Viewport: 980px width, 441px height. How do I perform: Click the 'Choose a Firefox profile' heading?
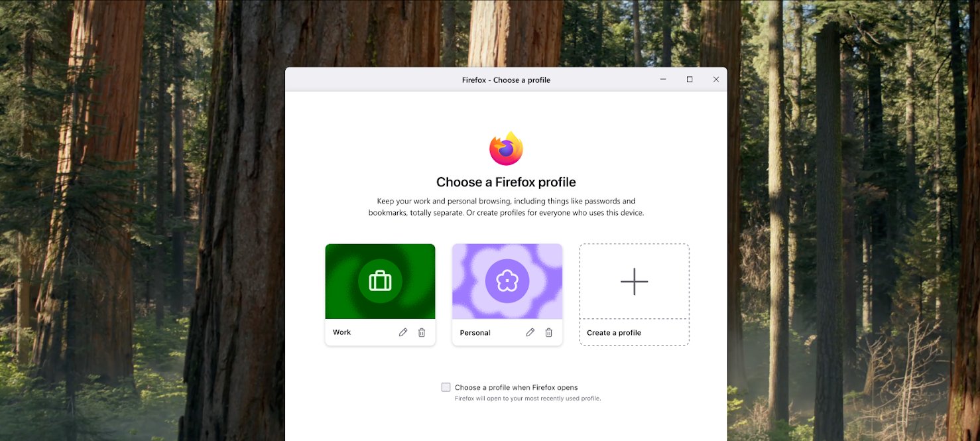coord(506,182)
